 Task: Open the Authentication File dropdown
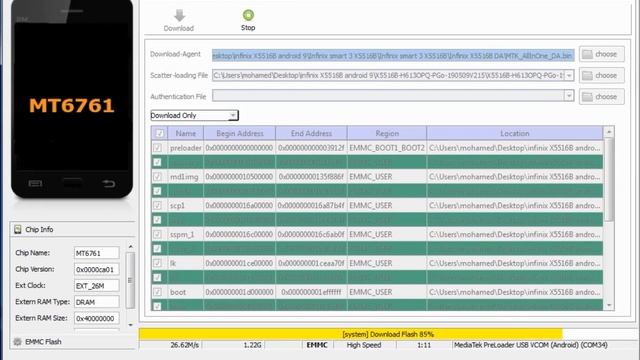[569, 96]
